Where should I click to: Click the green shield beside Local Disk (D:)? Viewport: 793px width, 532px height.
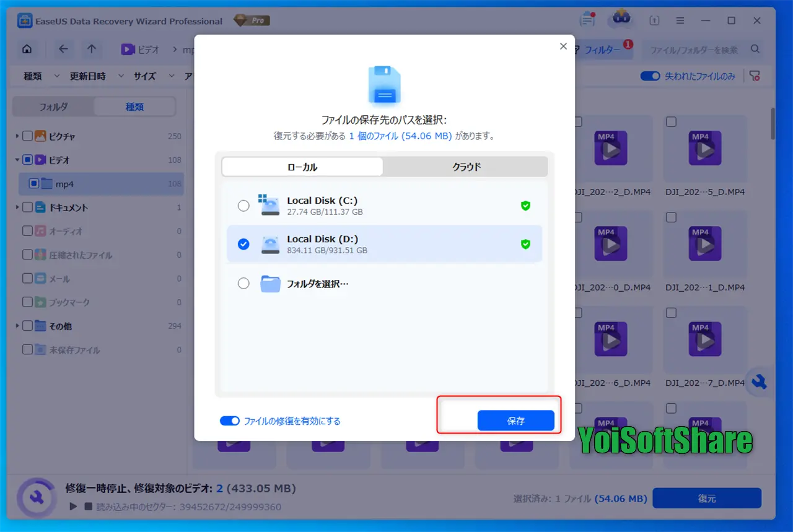525,244
